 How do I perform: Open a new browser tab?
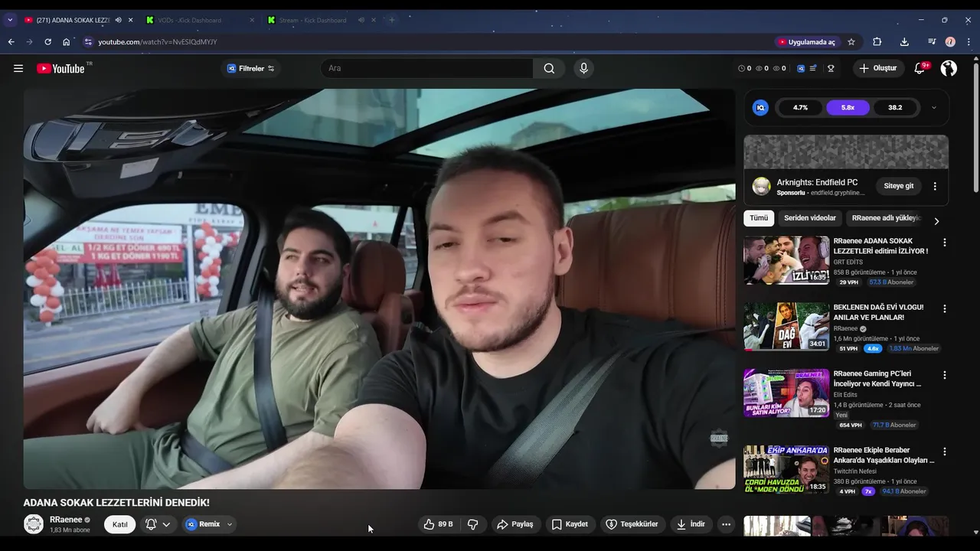pos(392,20)
